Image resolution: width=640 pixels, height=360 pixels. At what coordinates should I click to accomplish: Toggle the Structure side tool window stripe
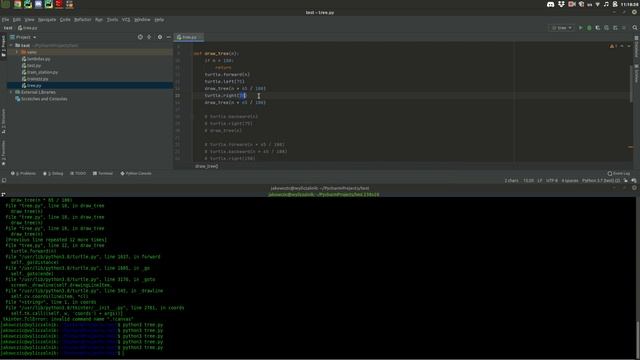3,121
